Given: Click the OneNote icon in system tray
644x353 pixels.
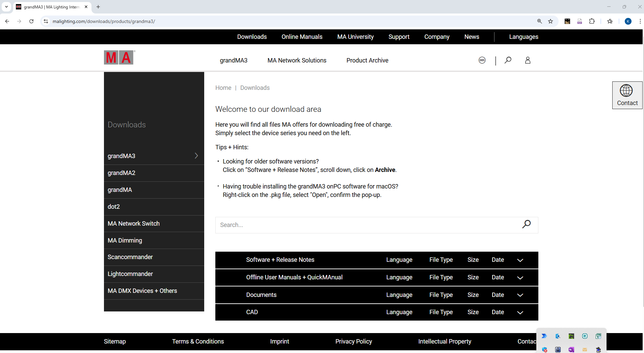Looking at the screenshot, I should [x=571, y=350].
